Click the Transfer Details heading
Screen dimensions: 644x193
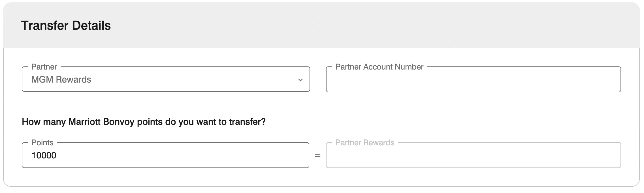point(66,26)
